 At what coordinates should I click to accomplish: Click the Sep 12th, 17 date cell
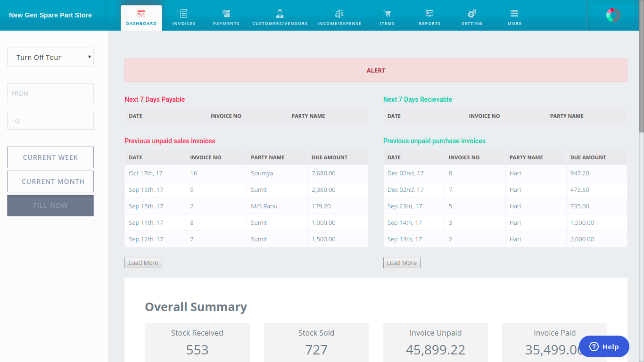(146, 239)
